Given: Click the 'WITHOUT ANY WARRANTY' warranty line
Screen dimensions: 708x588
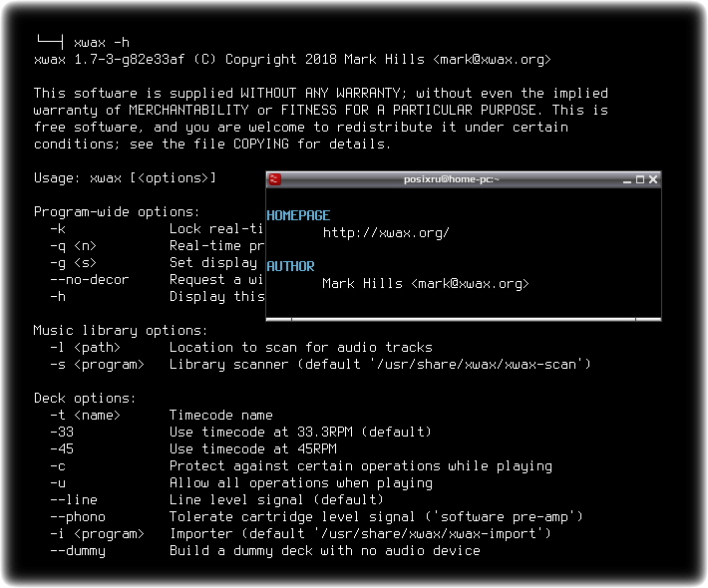Looking at the screenshot, I should pos(321,94).
